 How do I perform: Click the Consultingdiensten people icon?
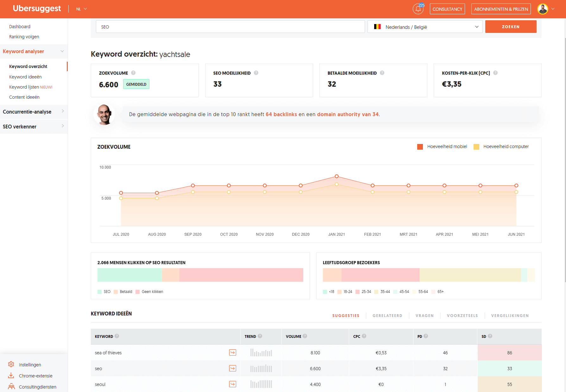[11, 386]
